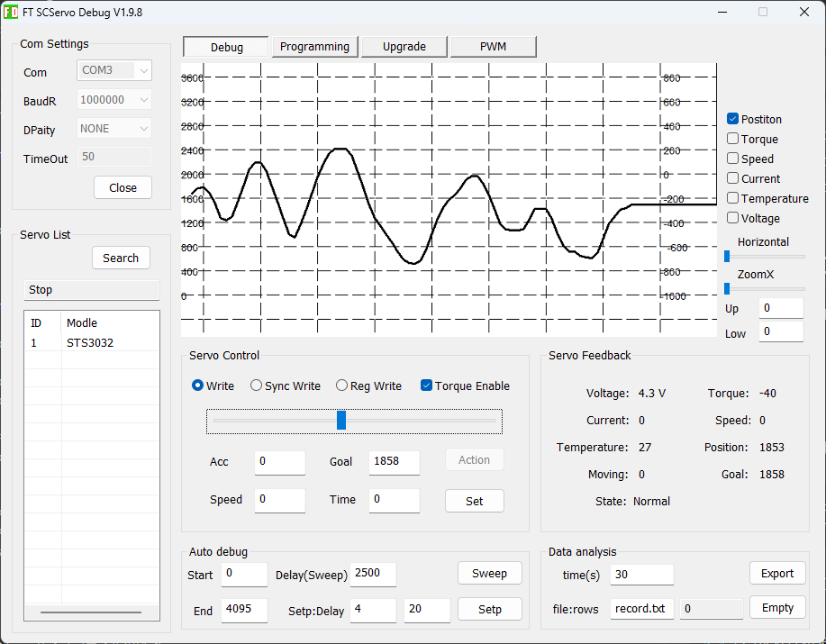
Task: Click the ZoomX slider handle
Action: (727, 288)
